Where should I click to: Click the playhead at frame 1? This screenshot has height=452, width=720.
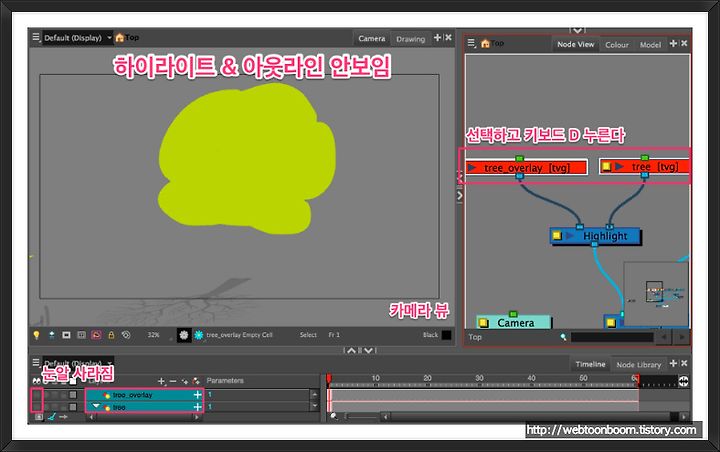[x=329, y=379]
